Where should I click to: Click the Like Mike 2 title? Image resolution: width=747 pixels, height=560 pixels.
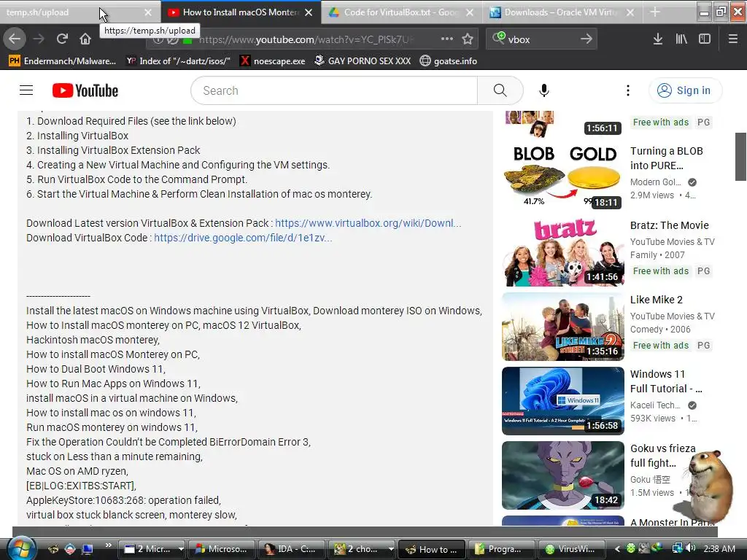(x=656, y=300)
